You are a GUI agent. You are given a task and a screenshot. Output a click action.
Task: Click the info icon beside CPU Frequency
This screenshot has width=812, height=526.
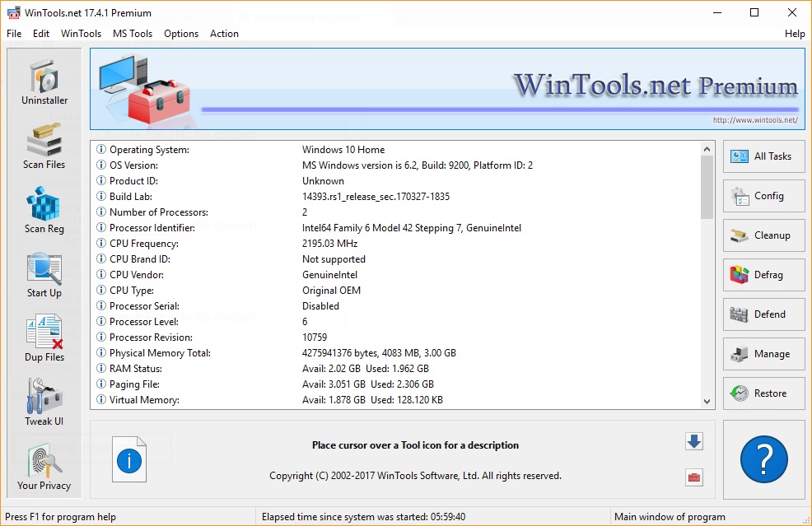coord(101,244)
